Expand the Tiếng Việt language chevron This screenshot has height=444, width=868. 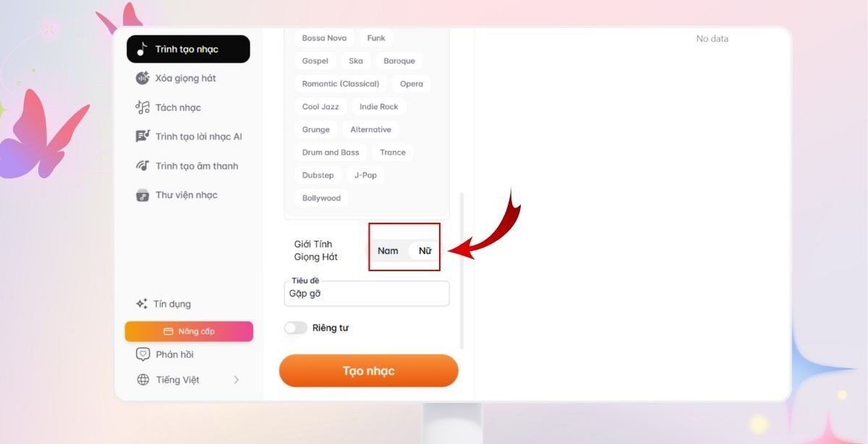pyautogui.click(x=236, y=380)
